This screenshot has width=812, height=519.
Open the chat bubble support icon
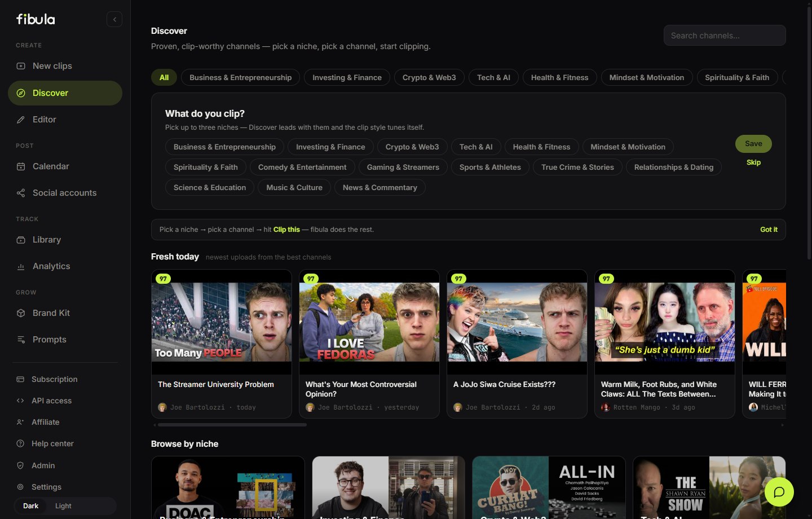[779, 492]
